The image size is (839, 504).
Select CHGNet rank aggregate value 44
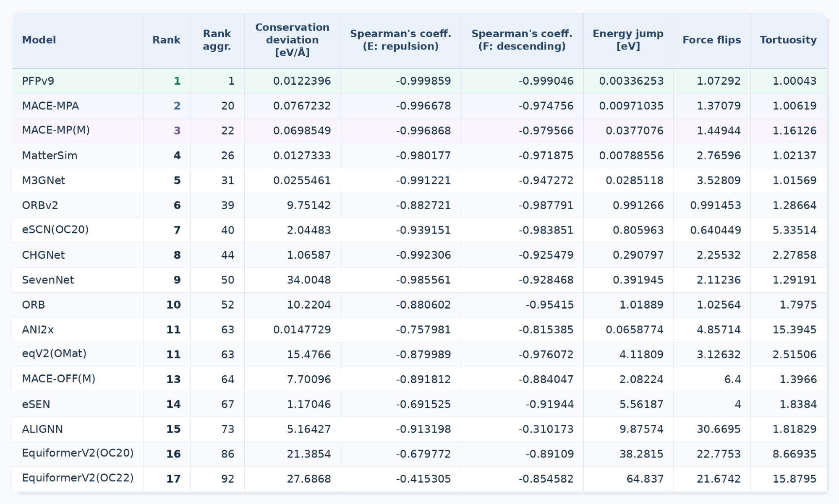pyautogui.click(x=227, y=255)
